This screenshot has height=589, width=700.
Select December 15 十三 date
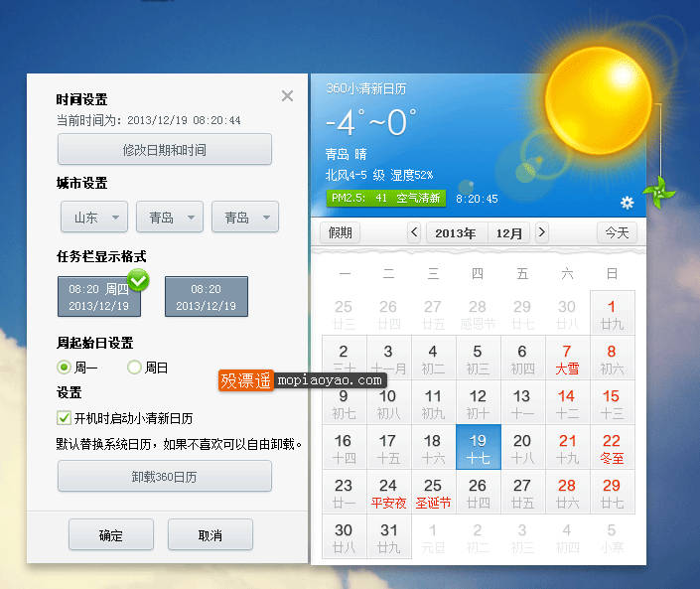coord(612,402)
